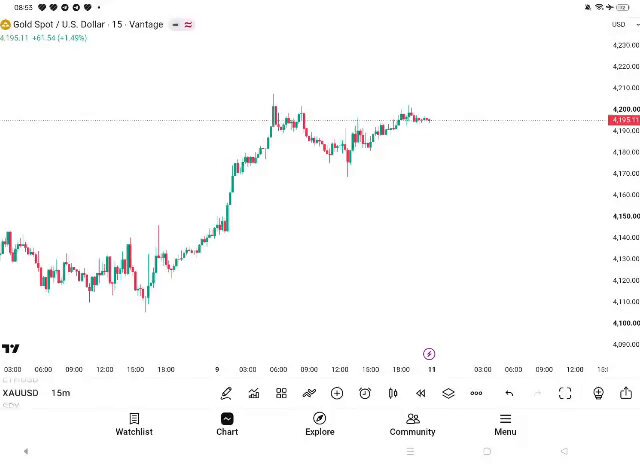Open the layout grid templates icon
The width and height of the screenshot is (640, 464).
(x=281, y=393)
